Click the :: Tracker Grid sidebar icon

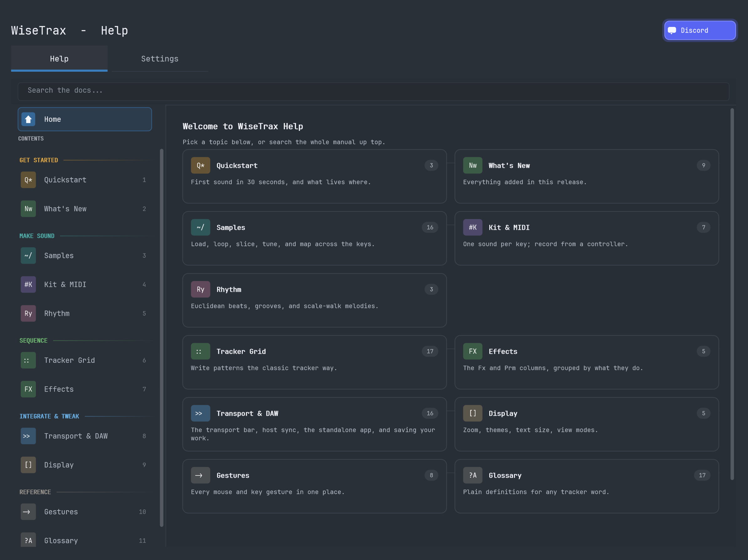pyautogui.click(x=29, y=360)
